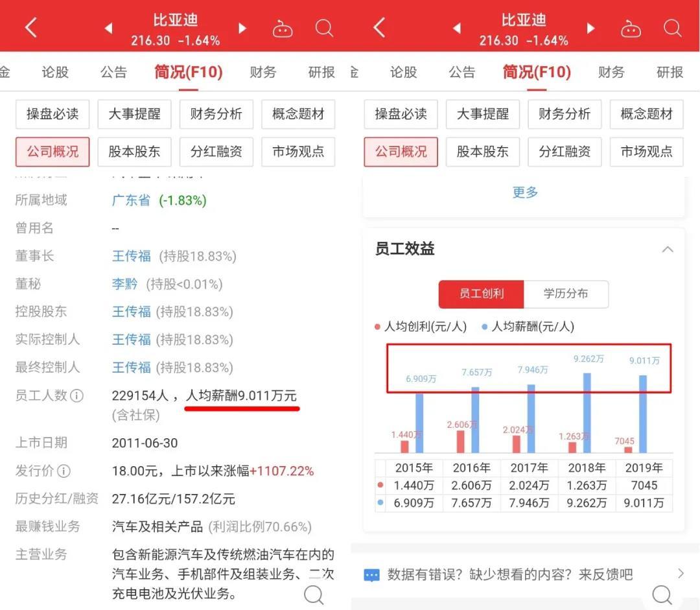Image resolution: width=700 pixels, height=610 pixels.
Task: Tap floating search icon at bottom of left panel
Action: tap(314, 595)
